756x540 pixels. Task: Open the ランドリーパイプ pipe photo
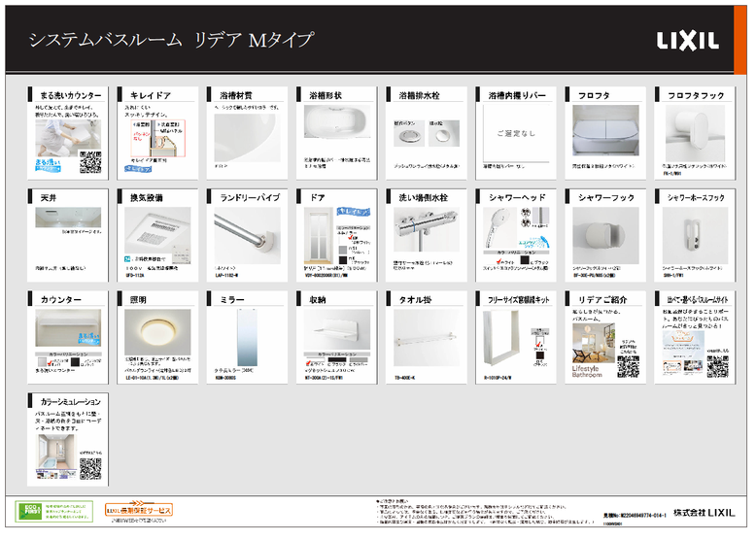click(x=248, y=235)
